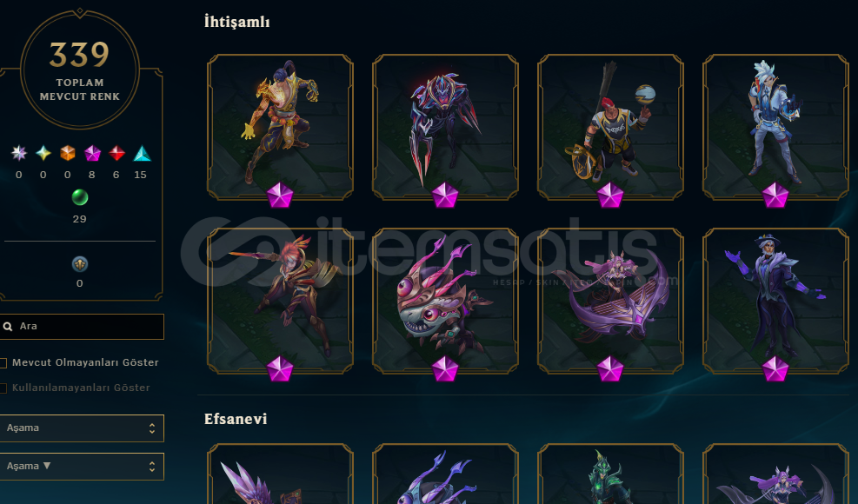
Task: Open the pink-eyed fish monster skin tile
Action: 445,301
